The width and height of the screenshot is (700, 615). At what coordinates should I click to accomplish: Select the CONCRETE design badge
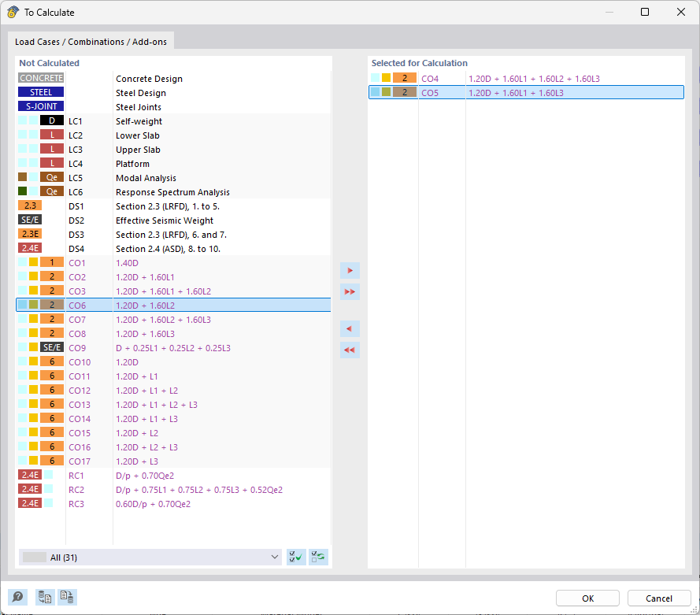[x=41, y=78]
